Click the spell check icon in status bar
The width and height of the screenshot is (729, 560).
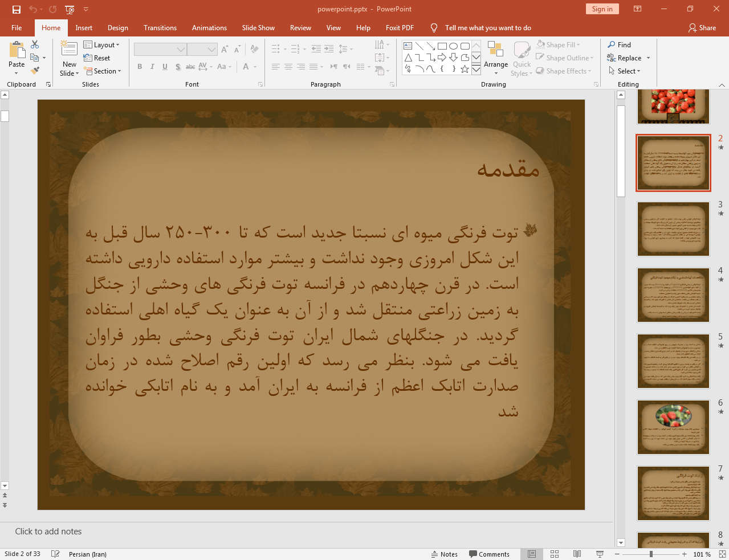pyautogui.click(x=55, y=554)
